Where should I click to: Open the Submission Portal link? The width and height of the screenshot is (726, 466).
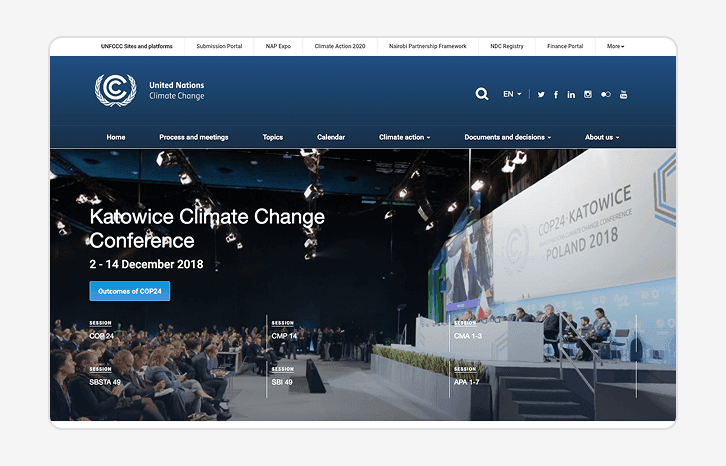tap(219, 46)
